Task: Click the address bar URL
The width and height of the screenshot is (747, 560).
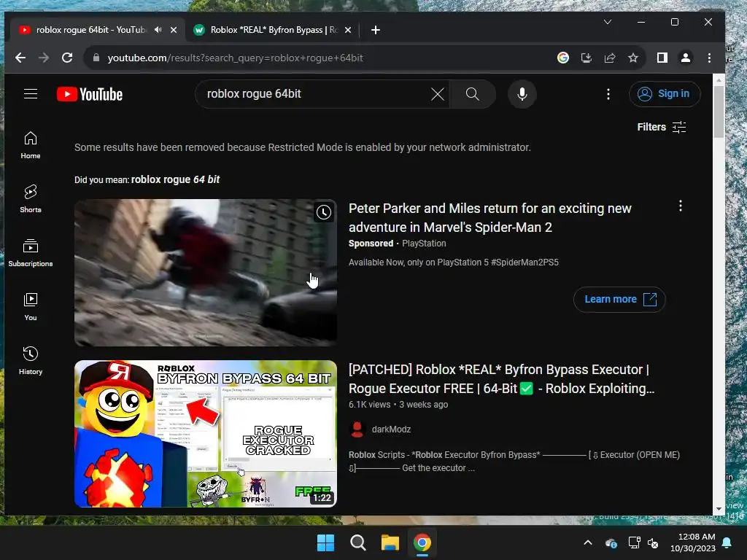Action: 236,58
